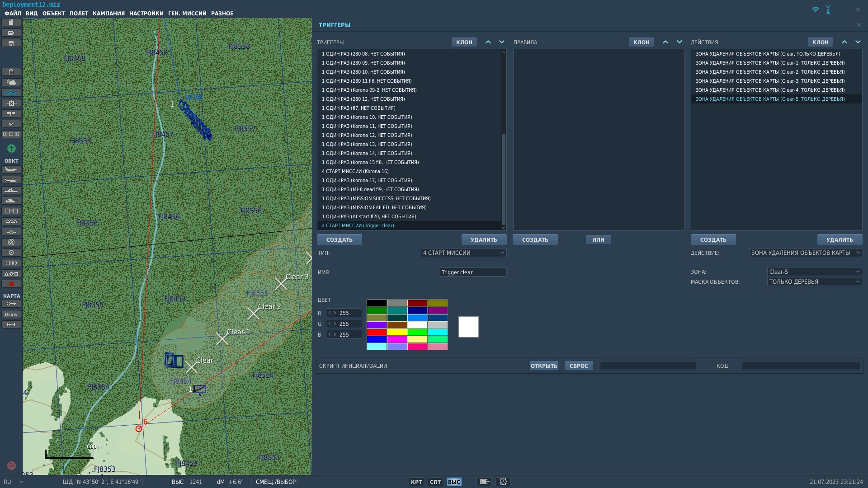Open the МАСКА ОБЪЕКТОВ dropdown
This screenshot has height=488, width=868.
tap(814, 282)
